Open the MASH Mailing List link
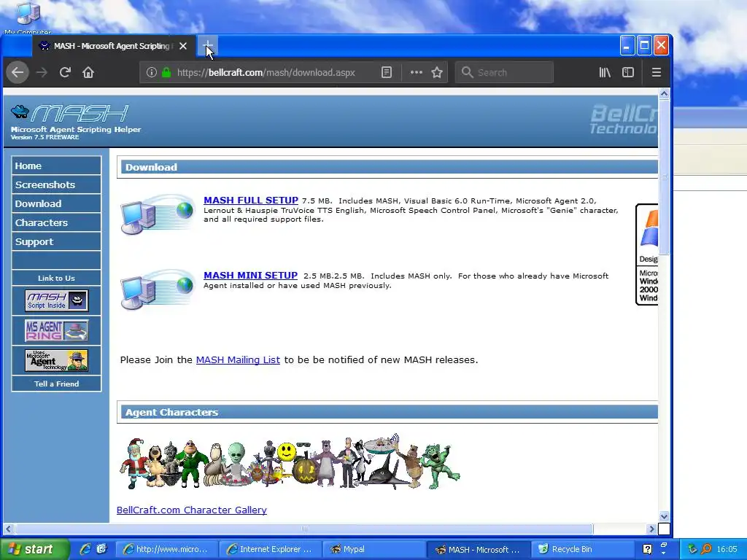The height and width of the screenshot is (560, 747). pyautogui.click(x=238, y=360)
